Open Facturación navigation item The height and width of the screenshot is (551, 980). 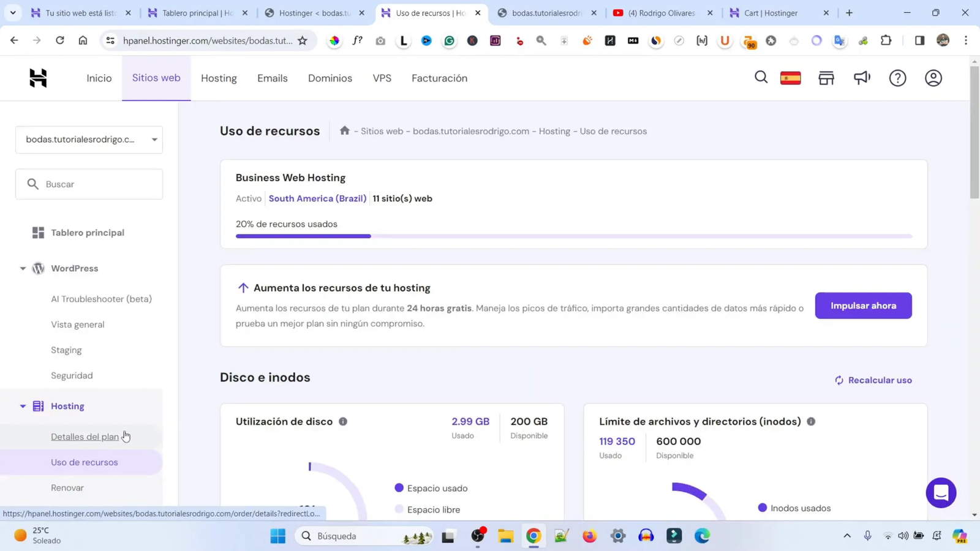point(439,78)
